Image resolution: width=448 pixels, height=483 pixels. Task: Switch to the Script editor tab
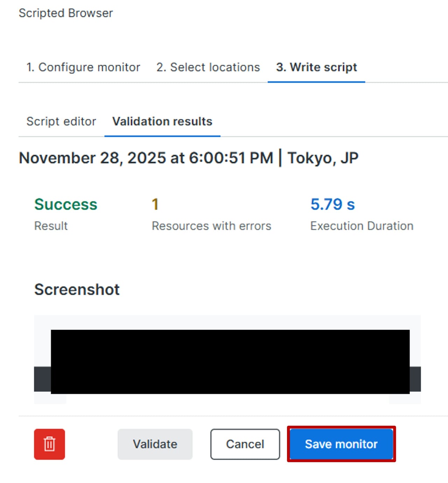coord(61,121)
